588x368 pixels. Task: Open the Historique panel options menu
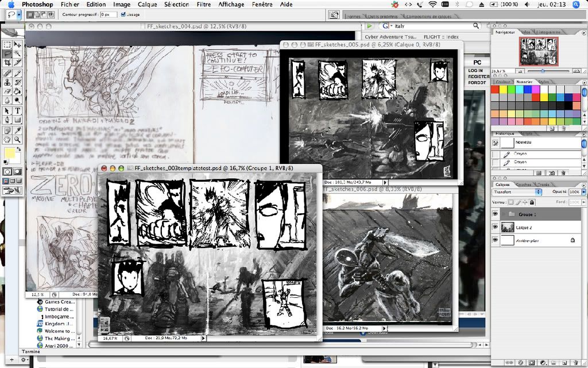pos(583,133)
